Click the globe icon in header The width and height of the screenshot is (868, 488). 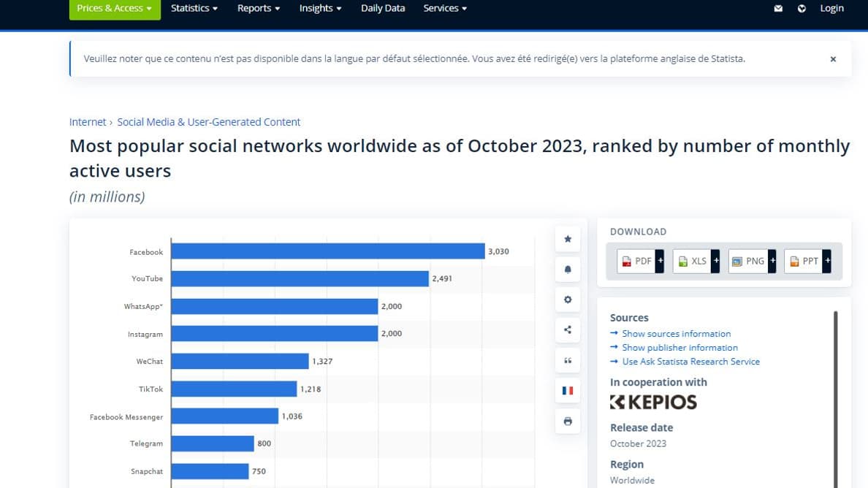tap(802, 9)
